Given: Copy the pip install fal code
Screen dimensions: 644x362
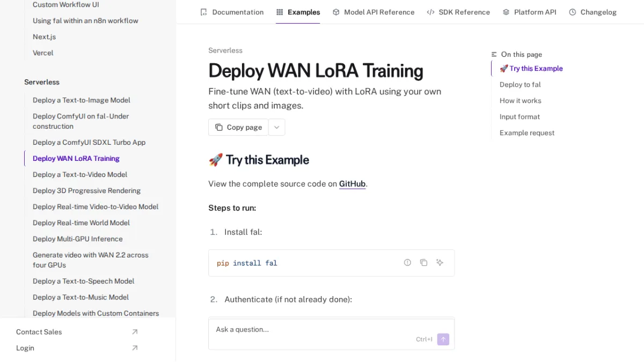Looking at the screenshot, I should [x=423, y=262].
